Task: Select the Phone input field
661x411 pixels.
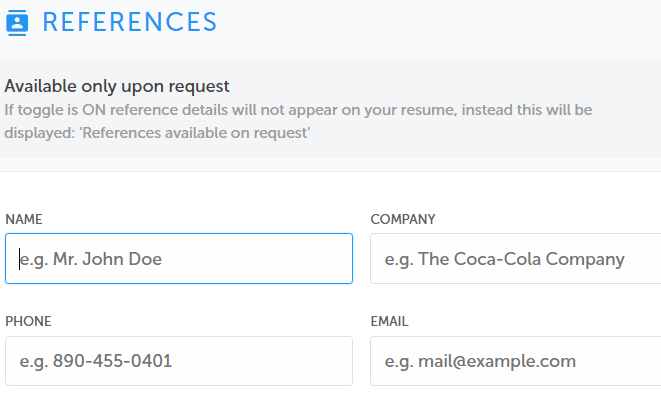Action: (x=178, y=361)
